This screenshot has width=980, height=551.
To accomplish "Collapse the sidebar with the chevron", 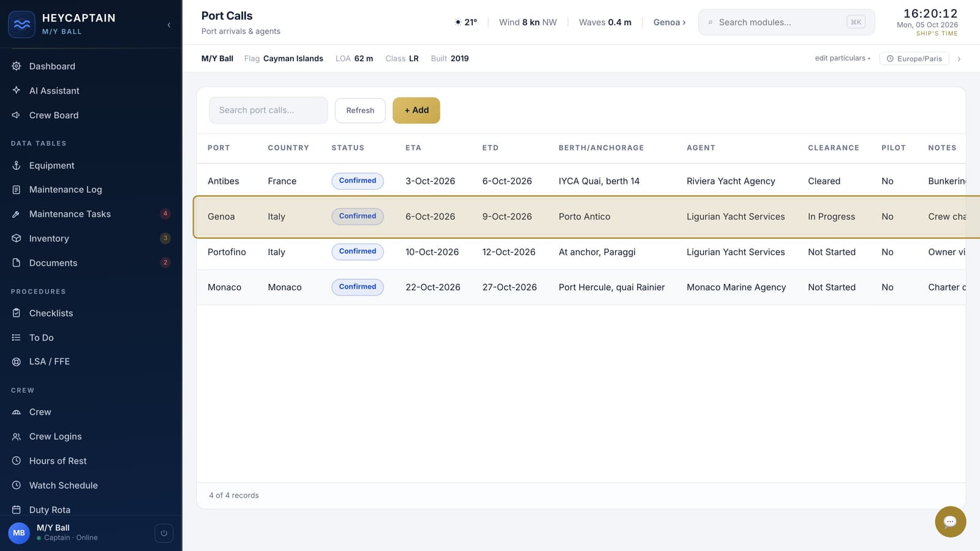I will tap(169, 25).
